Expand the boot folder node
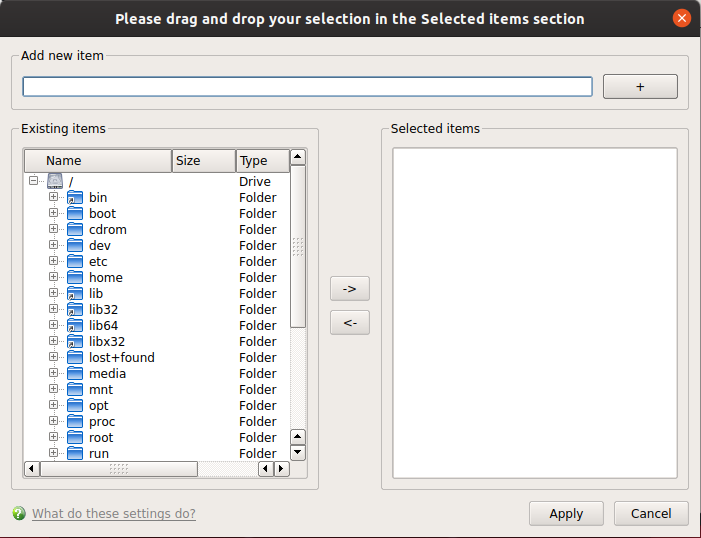This screenshot has height=538, width=701. click(53, 213)
